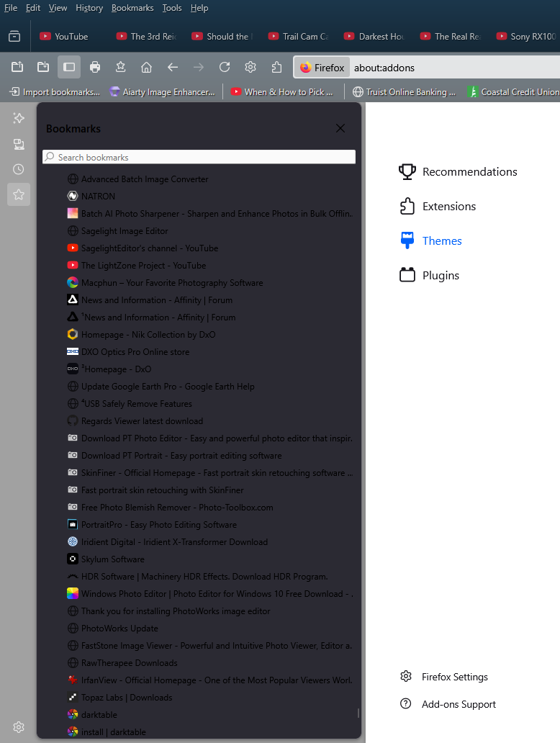Open 'The LightZone Project - YouTube' bookmark
560x743 pixels.
point(137,266)
